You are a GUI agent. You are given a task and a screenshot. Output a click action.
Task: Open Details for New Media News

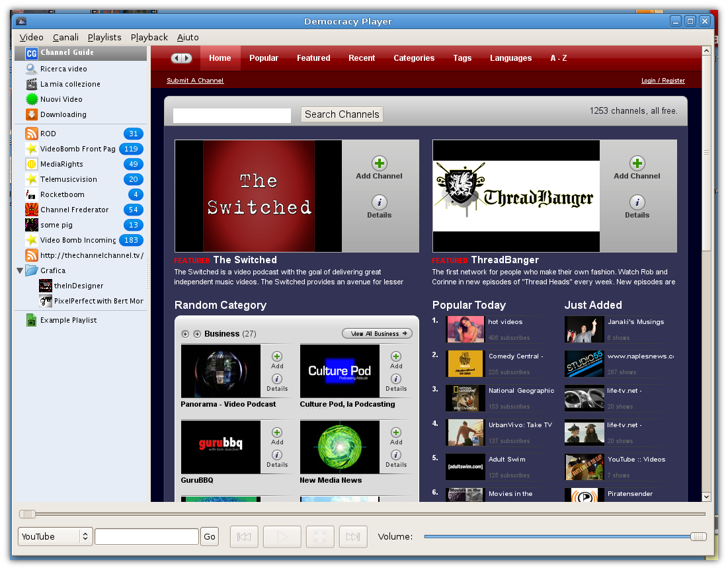(396, 456)
